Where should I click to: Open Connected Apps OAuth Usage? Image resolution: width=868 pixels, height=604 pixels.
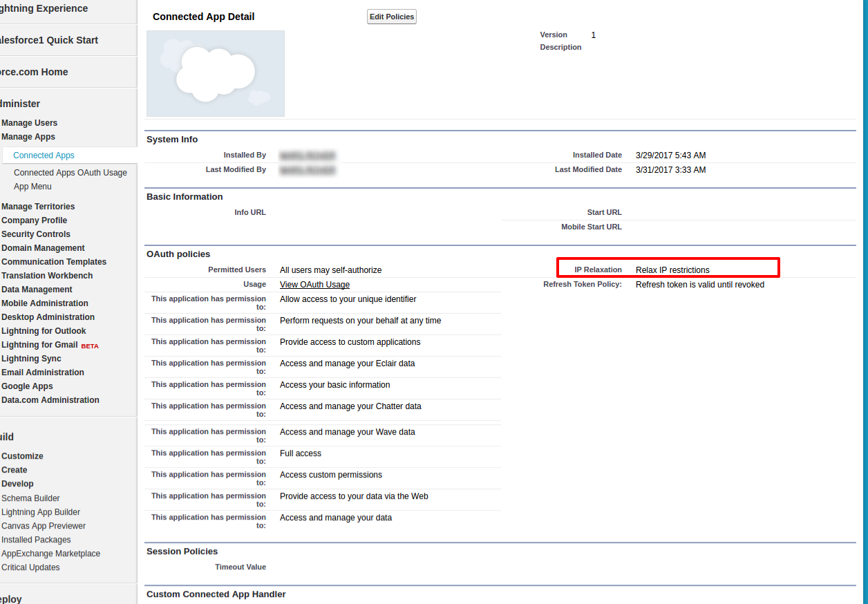[x=70, y=173]
